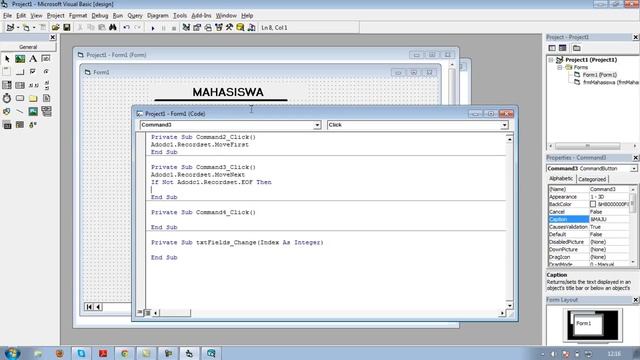
Task: Select the Data control tool
Action: tap(46, 111)
